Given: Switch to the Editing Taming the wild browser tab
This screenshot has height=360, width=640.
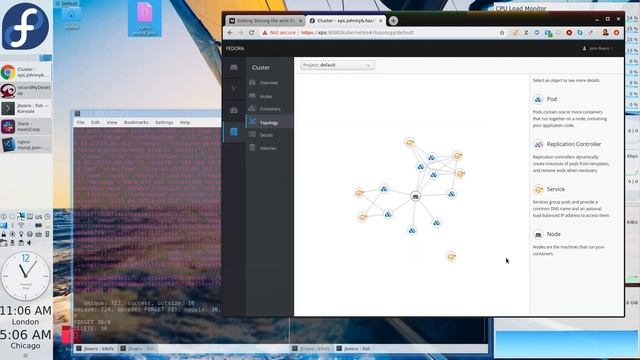Looking at the screenshot, I should pos(264,20).
